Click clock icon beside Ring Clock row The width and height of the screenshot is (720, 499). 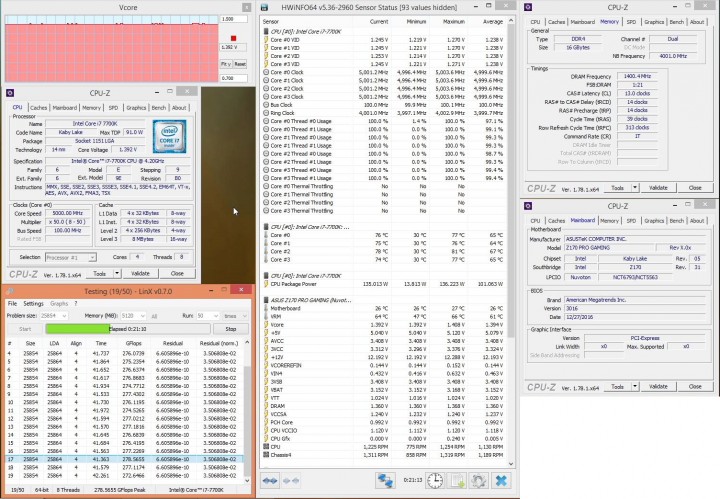(266, 113)
